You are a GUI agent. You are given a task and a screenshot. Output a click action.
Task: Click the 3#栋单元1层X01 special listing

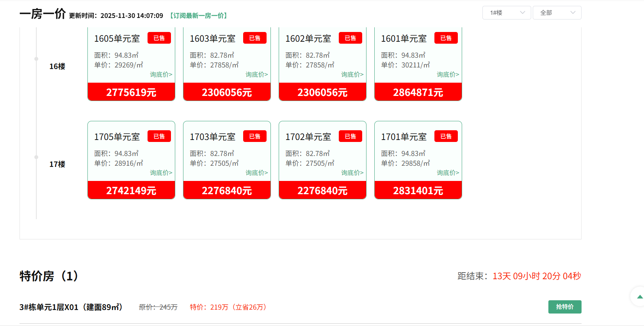click(x=71, y=307)
